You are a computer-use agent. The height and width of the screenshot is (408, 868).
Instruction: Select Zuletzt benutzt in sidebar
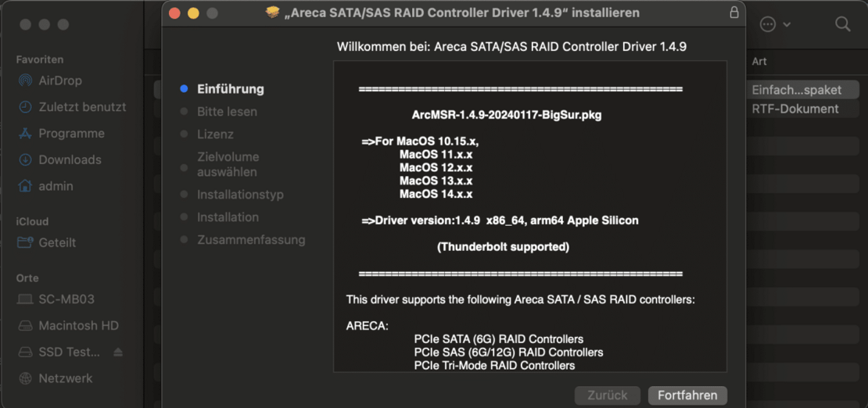coord(82,107)
